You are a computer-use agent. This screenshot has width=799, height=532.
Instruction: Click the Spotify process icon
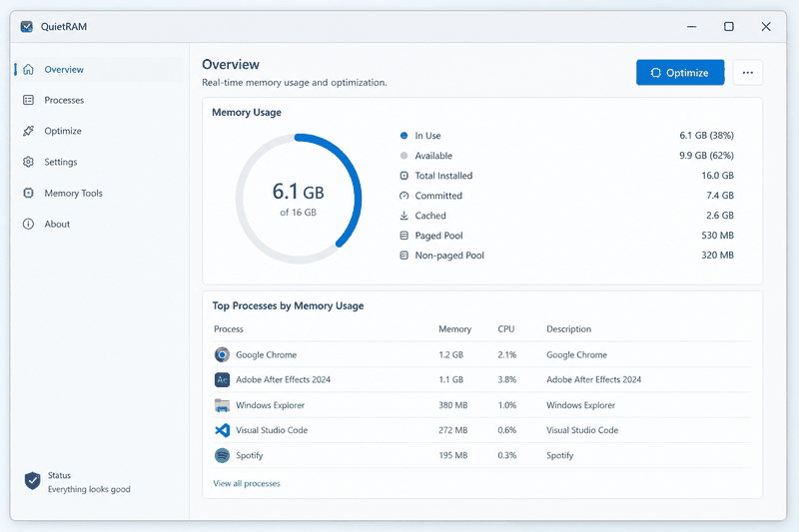tap(222, 455)
